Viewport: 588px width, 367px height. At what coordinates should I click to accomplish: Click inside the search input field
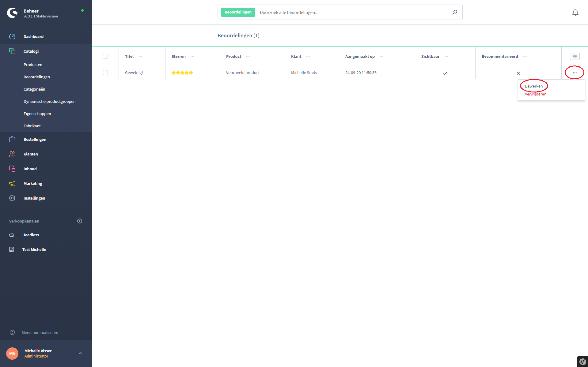pos(337,12)
